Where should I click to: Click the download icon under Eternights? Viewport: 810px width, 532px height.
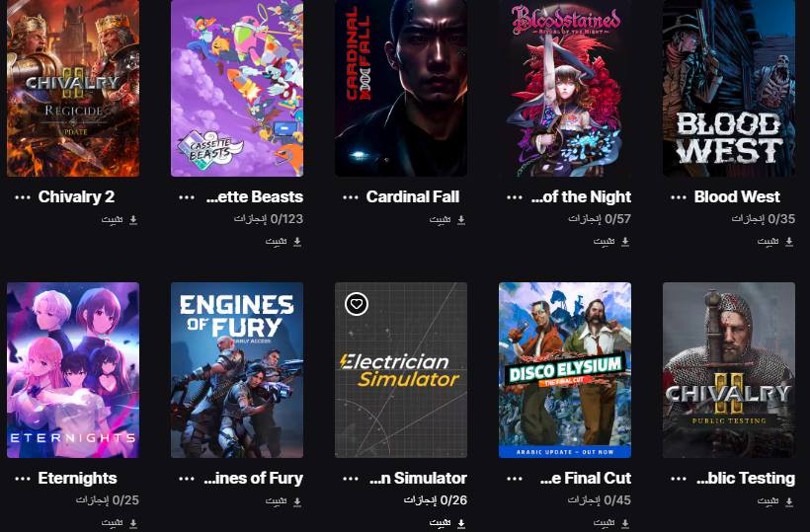click(133, 523)
